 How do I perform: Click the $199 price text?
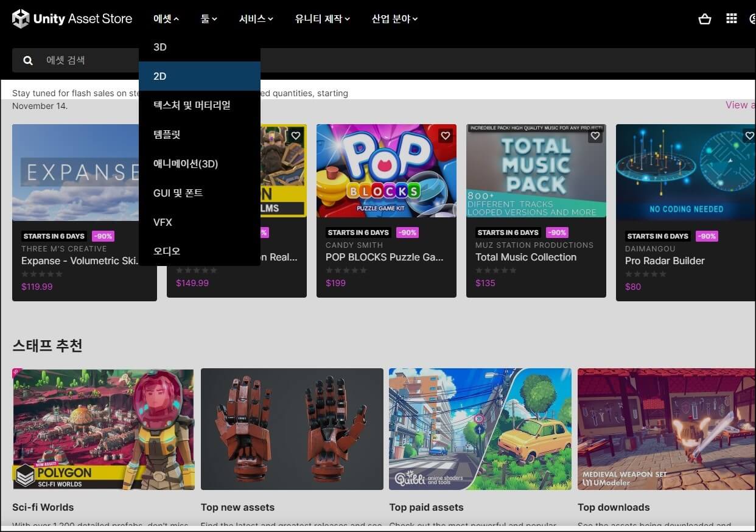(335, 283)
